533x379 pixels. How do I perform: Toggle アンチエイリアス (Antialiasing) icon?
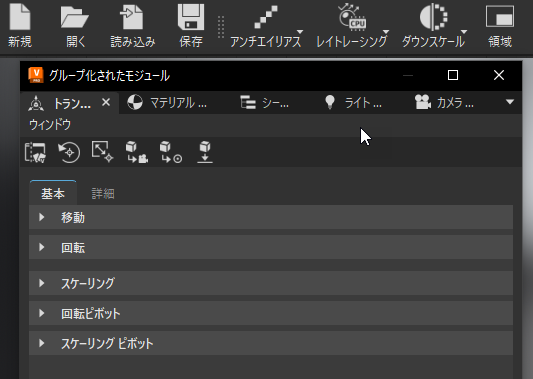[x=266, y=17]
